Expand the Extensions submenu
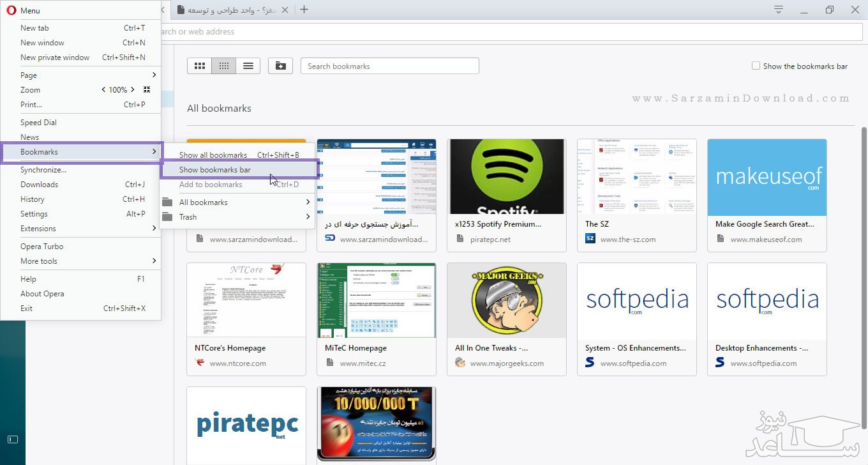This screenshot has width=868, height=465. 154,229
